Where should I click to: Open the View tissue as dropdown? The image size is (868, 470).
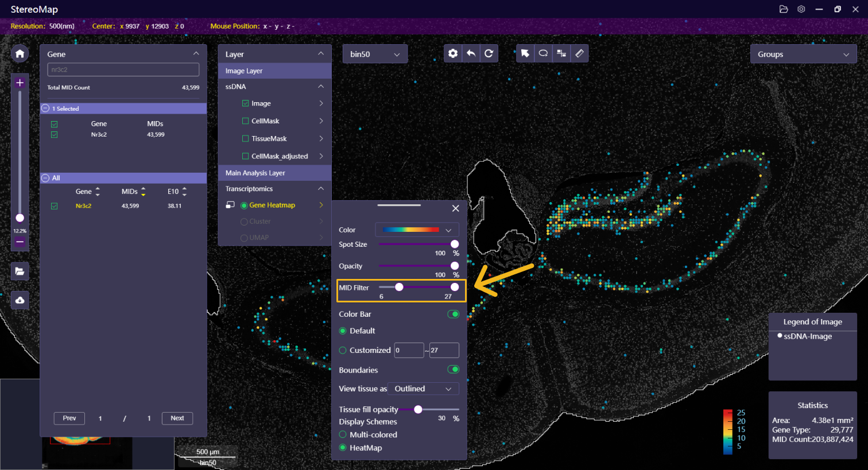point(423,389)
